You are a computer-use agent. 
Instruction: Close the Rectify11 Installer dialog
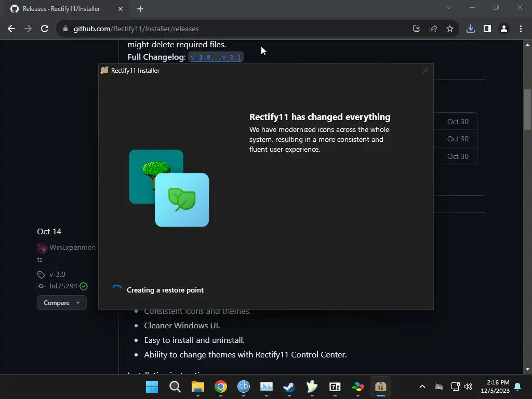(x=425, y=70)
